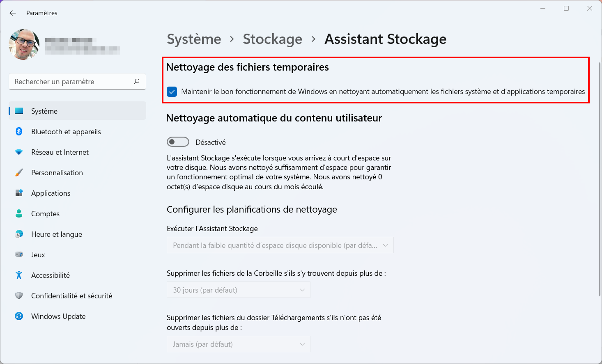Screen dimensions: 602x364
Task: Click the Système breadcrumb link
Action: [194, 39]
